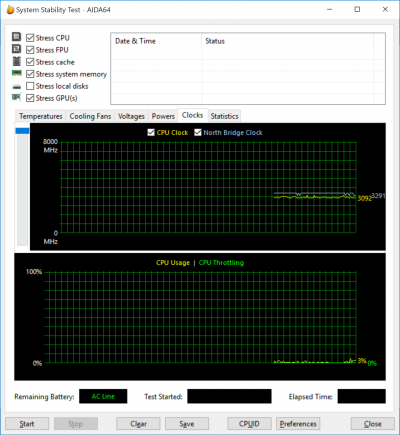This screenshot has height=435, width=400.
Task: Enable Stress local disks checkbox
Action: [30, 86]
